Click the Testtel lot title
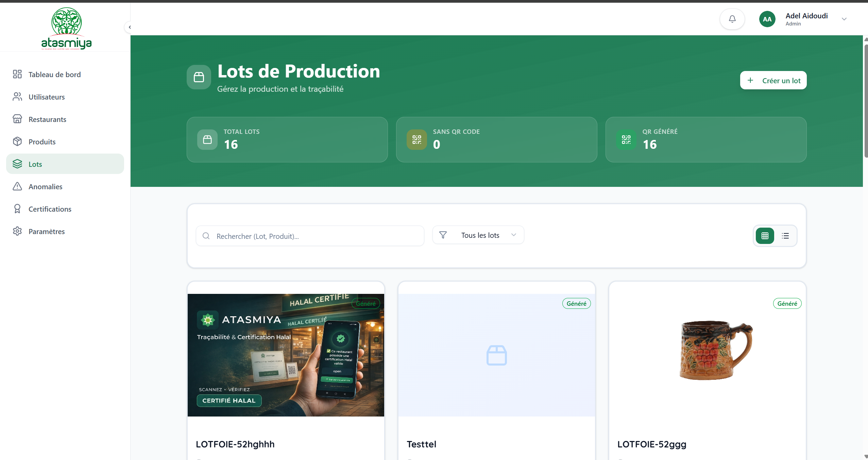Screen dimensions: 868x460 (x=421, y=444)
